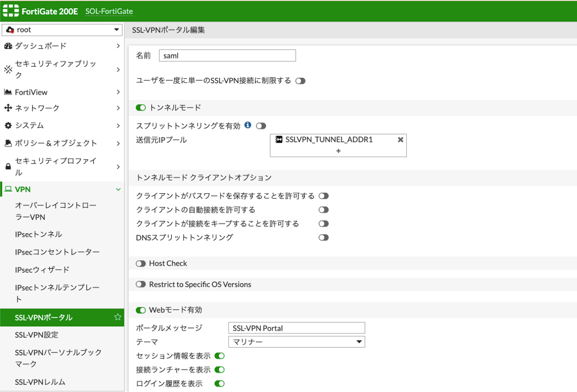The image size is (577, 392).
Task: Expand セキュリティプロファイル chevron
Action: tap(118, 166)
